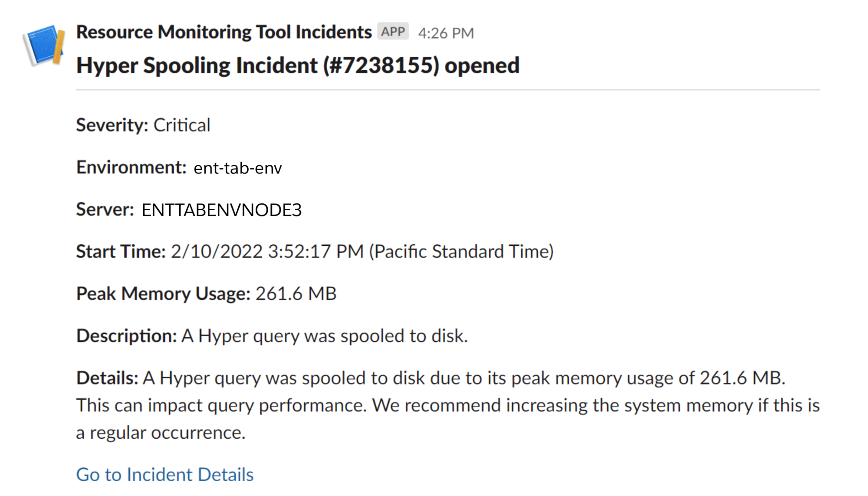Open the Resource Monitoring Tool Incidents sender name
The width and height of the screenshot is (868, 496).
pyautogui.click(x=224, y=32)
